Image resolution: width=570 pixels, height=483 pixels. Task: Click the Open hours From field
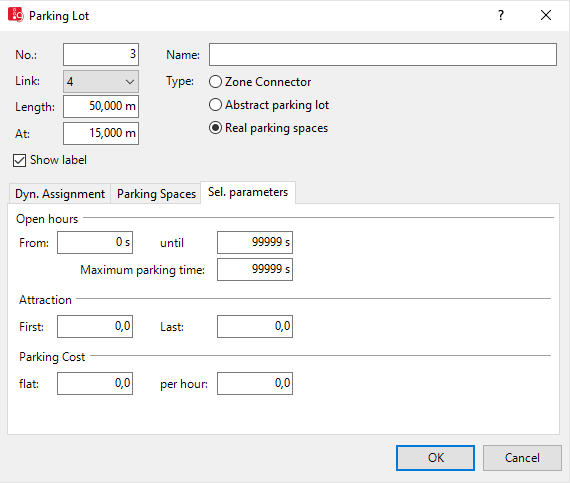point(95,242)
